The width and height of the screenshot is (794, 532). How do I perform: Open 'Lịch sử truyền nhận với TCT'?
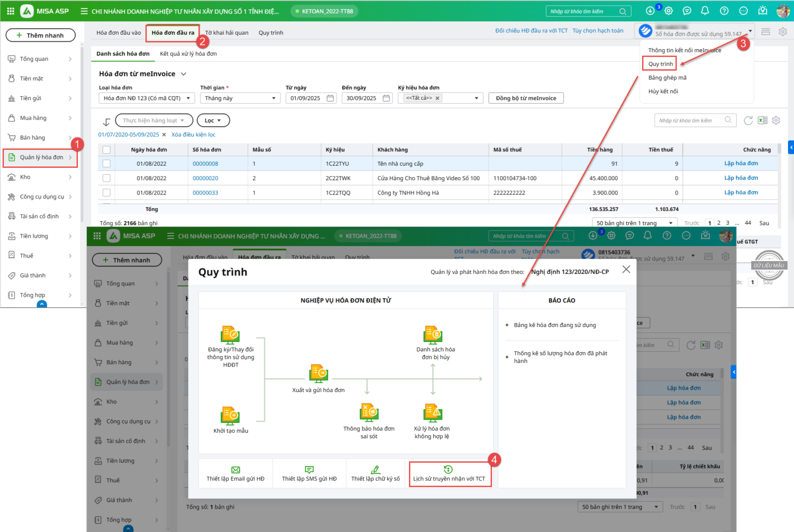[x=449, y=474]
